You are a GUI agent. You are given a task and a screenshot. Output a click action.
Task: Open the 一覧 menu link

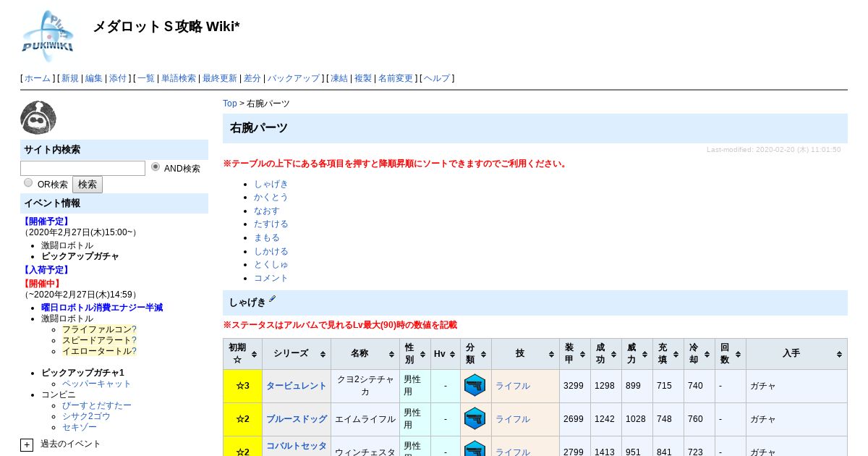146,78
